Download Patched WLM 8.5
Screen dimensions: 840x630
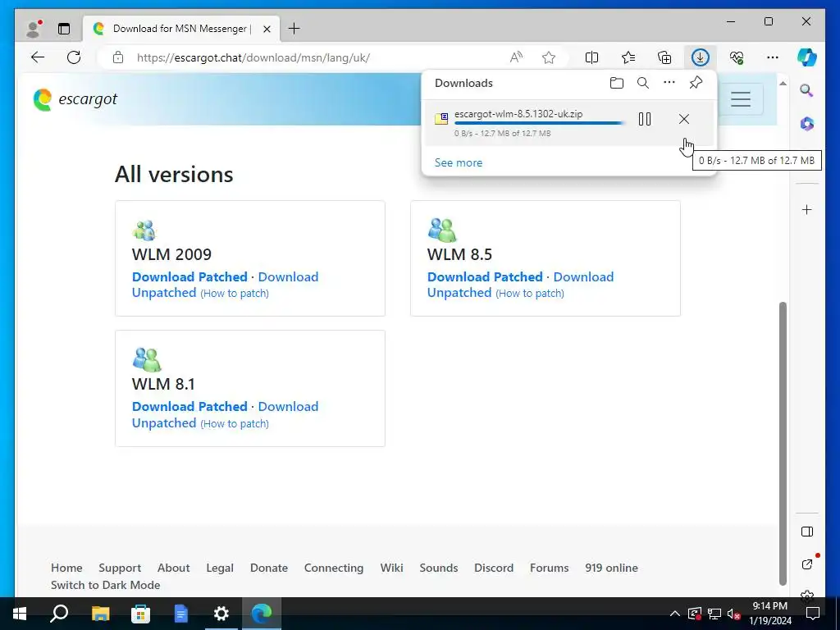485,277
